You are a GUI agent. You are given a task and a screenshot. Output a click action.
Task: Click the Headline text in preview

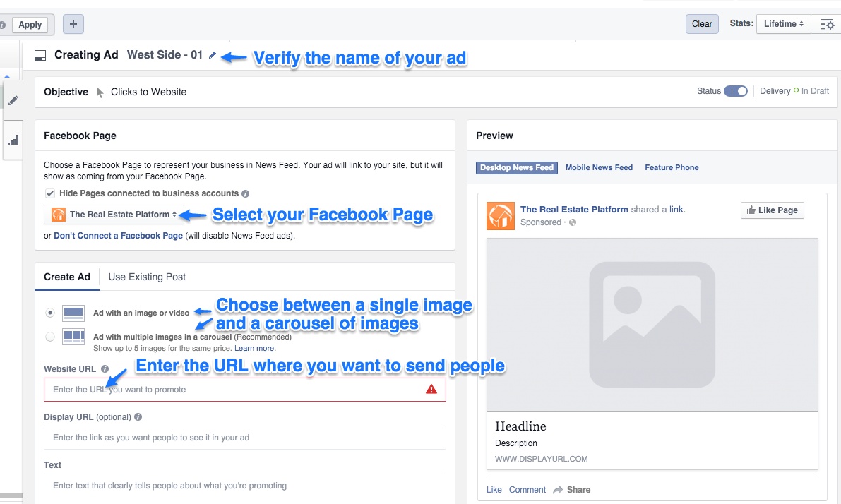520,426
